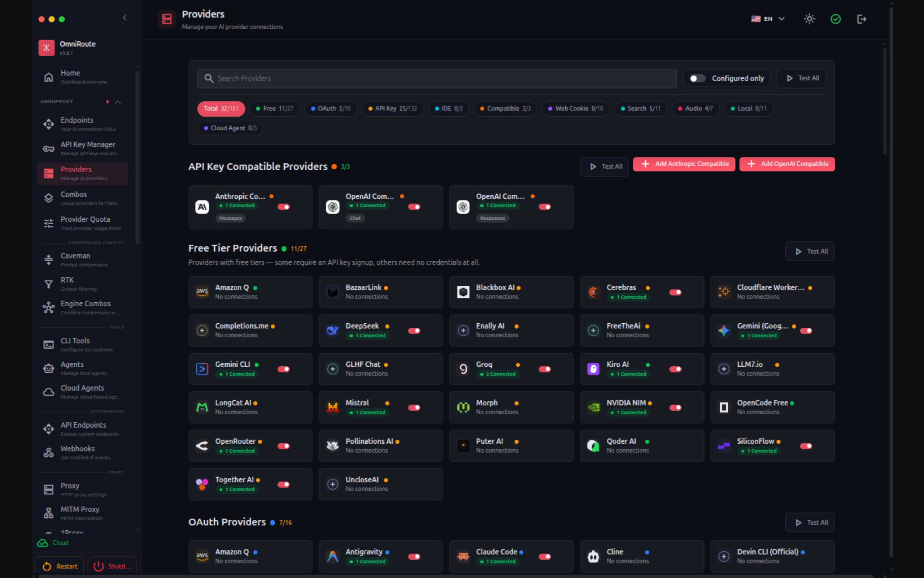The height and width of the screenshot is (578, 924).
Task: Toggle the OpenRouter provider switch
Action: [x=284, y=446]
